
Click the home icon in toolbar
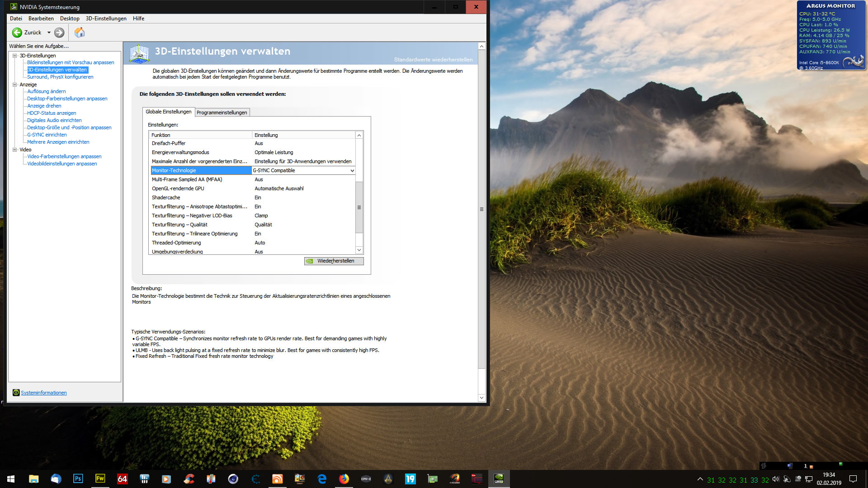tap(80, 33)
